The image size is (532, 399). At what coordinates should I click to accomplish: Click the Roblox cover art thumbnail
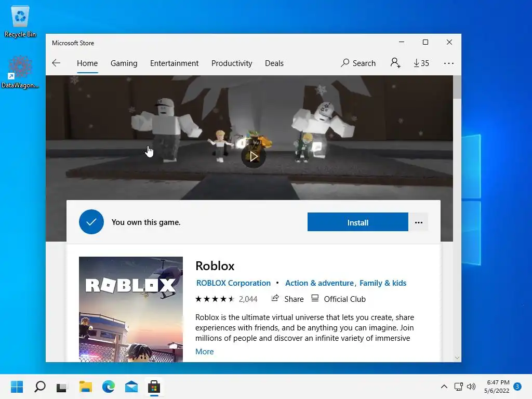(x=130, y=309)
